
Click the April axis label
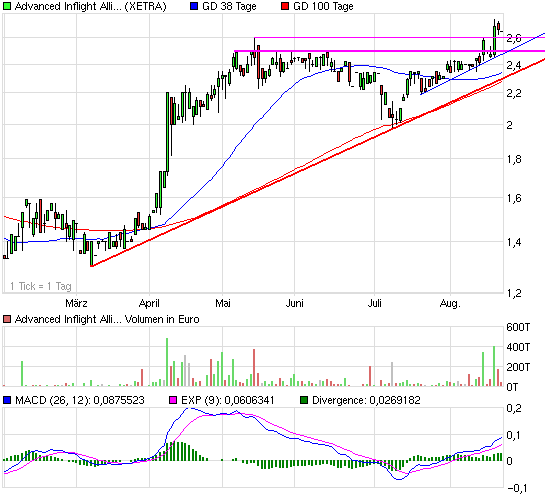149,303
